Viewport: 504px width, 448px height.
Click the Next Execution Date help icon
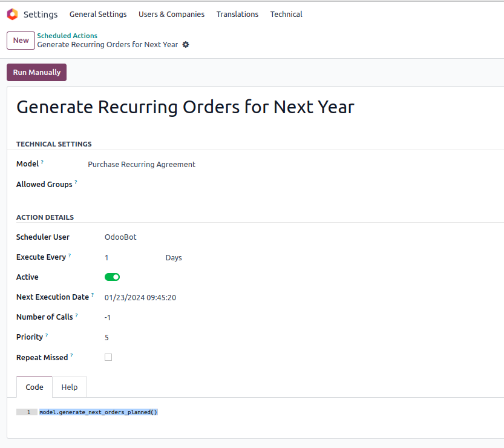point(93,295)
